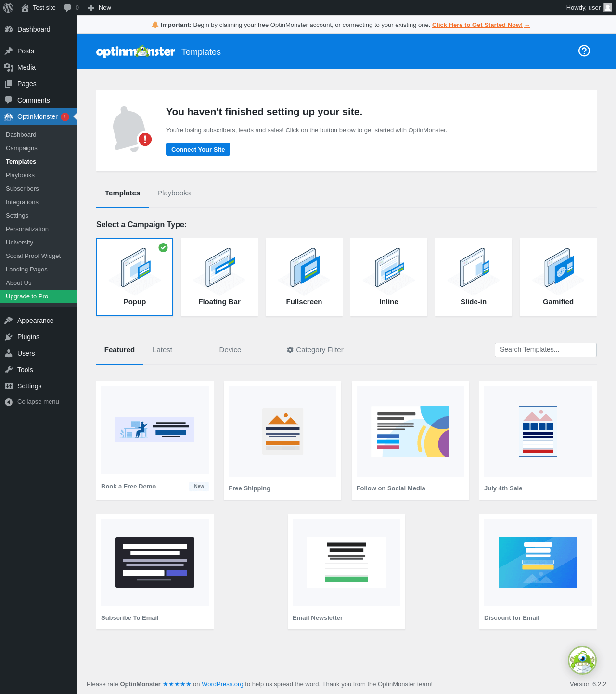The height and width of the screenshot is (694, 616).
Task: Open Integrations in OptinMonster submenu
Action: point(22,202)
